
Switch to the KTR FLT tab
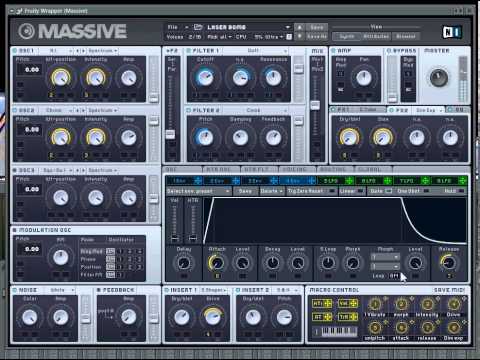pyautogui.click(x=259, y=170)
